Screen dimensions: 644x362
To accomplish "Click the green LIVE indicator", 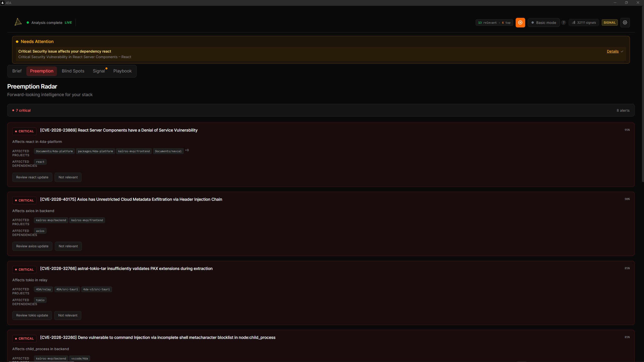I will (68, 22).
